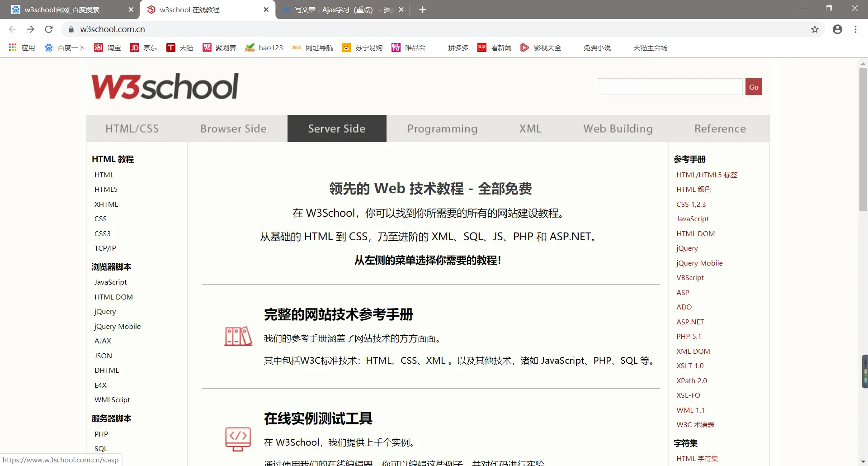Close the 写文章 Ajax学习 tab
This screenshot has width=868, height=466.
coord(401,10)
